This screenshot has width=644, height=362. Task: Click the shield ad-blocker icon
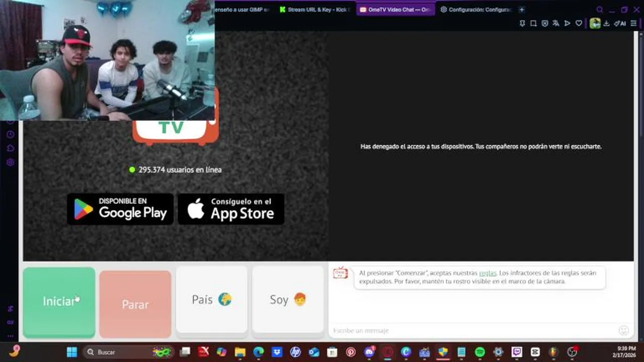(545, 23)
